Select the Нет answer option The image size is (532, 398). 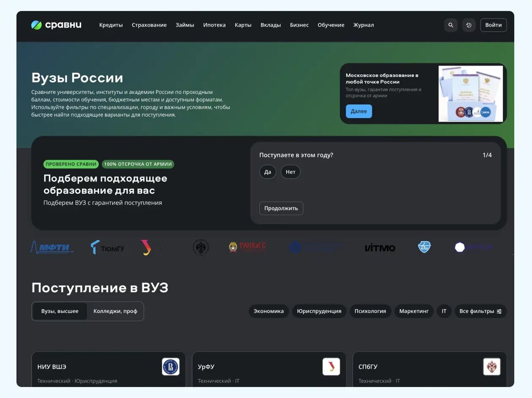coord(290,172)
